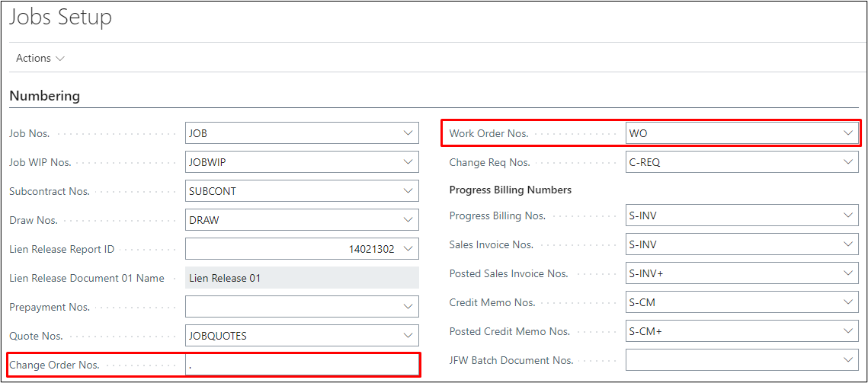Expand the Work Order Nos. dropdown arrow
Screen dimensions: 868x383
coord(848,133)
